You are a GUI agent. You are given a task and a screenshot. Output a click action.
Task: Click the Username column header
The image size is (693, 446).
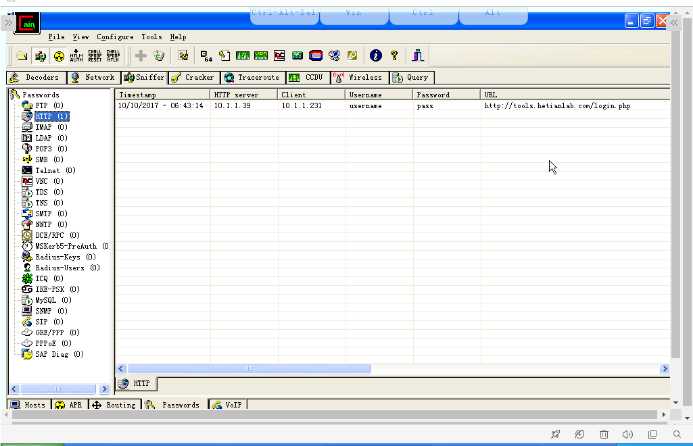point(378,95)
